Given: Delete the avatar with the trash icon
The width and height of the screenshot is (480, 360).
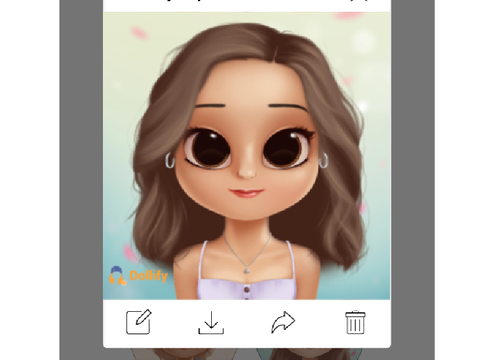Looking at the screenshot, I should (x=355, y=322).
